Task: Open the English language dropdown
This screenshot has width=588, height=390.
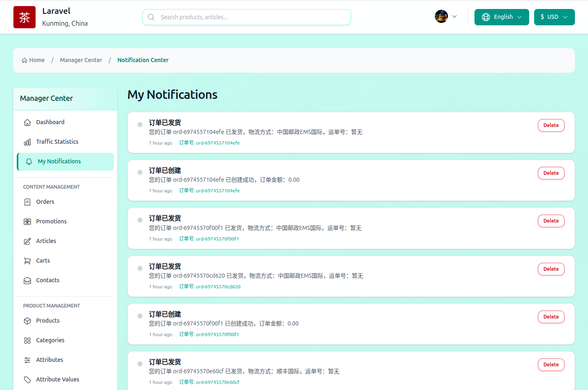Action: 501,17
